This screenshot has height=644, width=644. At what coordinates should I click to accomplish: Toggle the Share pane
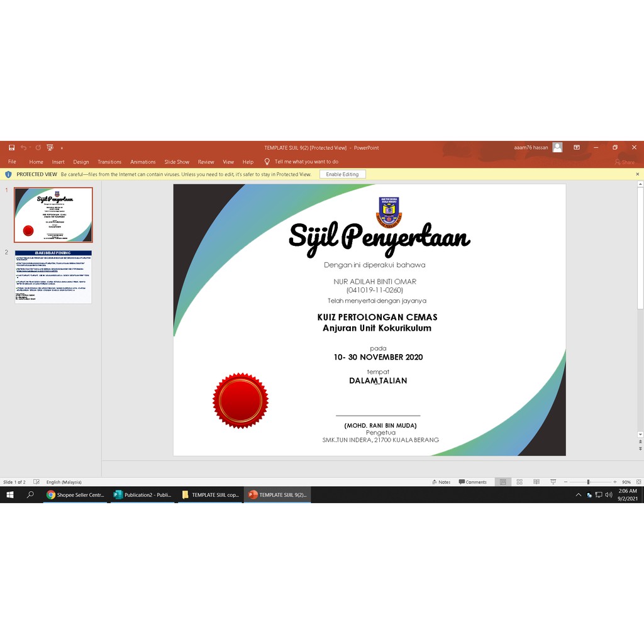pyautogui.click(x=625, y=162)
